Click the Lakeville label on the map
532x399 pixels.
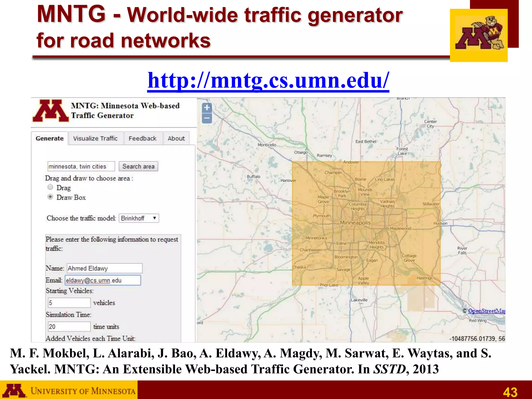[x=359, y=300]
